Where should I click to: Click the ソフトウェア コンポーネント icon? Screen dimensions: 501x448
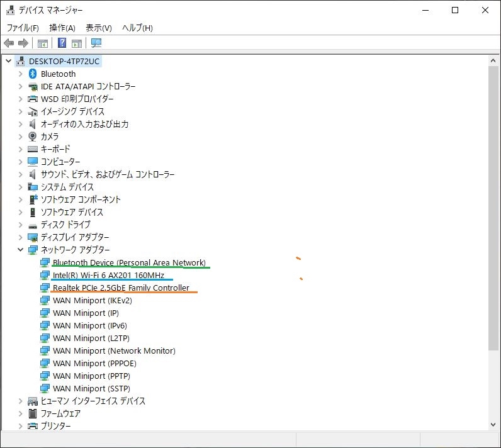[33, 199]
